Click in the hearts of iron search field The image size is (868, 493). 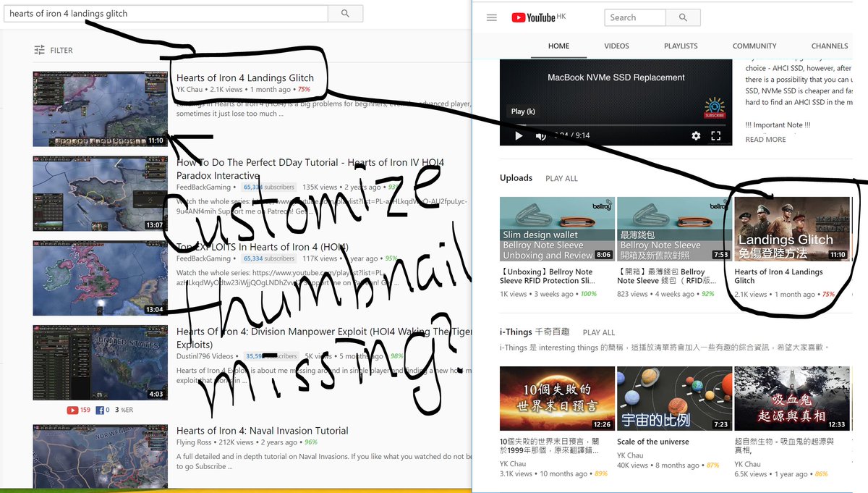(166, 13)
